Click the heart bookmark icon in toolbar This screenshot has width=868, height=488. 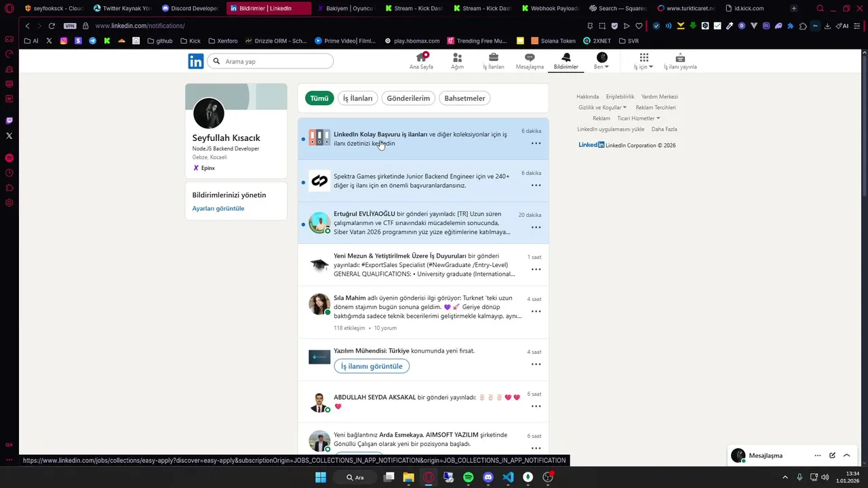coord(638,26)
